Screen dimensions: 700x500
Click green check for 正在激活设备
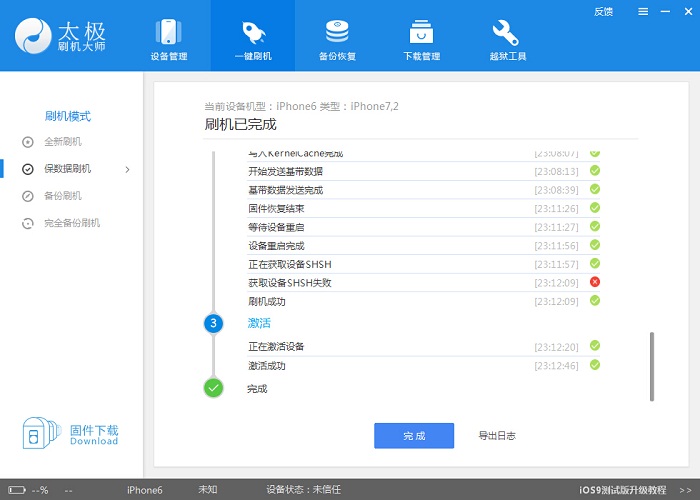[x=595, y=346]
